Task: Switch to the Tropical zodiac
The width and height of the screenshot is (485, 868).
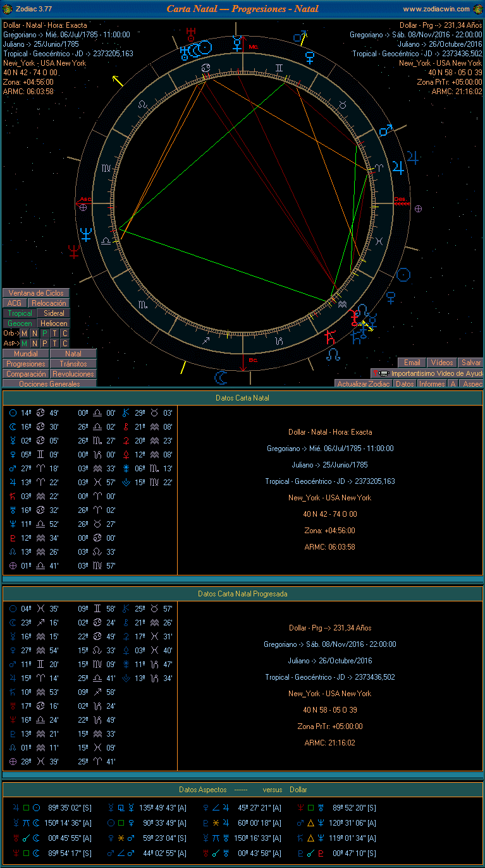Action: click(20, 313)
